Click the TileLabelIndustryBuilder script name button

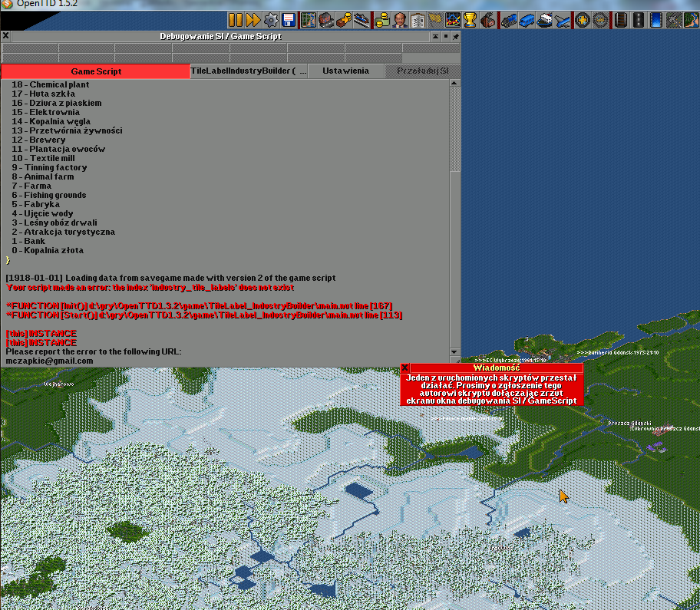click(x=249, y=71)
